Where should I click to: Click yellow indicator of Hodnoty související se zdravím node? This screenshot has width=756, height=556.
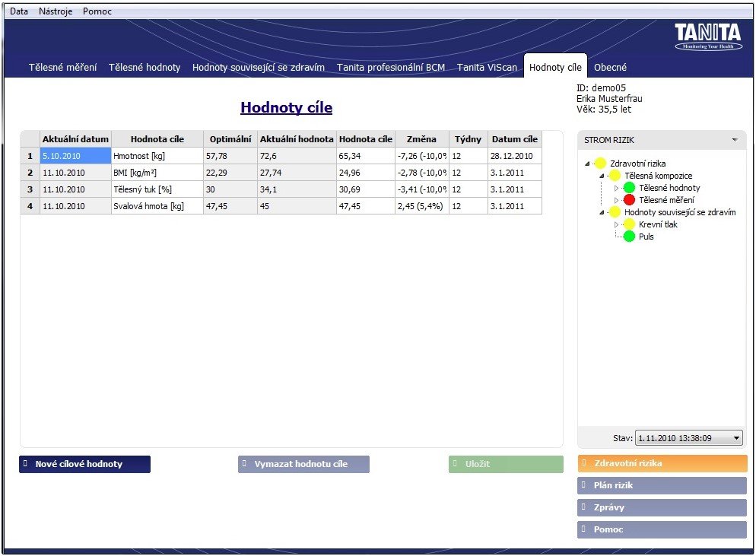tap(615, 212)
